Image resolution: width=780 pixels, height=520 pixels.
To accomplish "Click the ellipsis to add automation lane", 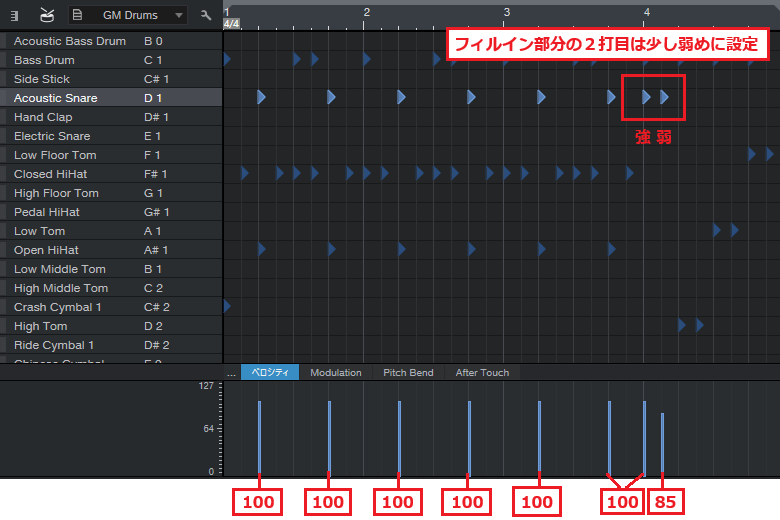I will click(x=231, y=373).
